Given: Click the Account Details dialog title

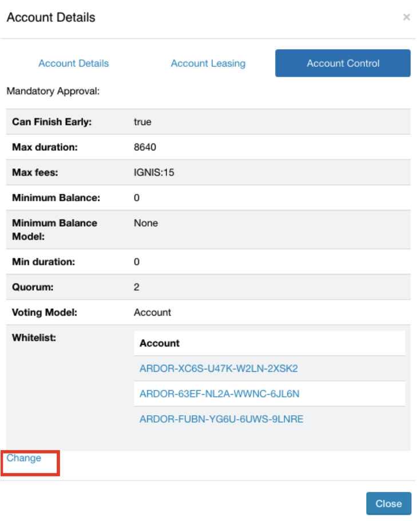Looking at the screenshot, I should coord(51,17).
